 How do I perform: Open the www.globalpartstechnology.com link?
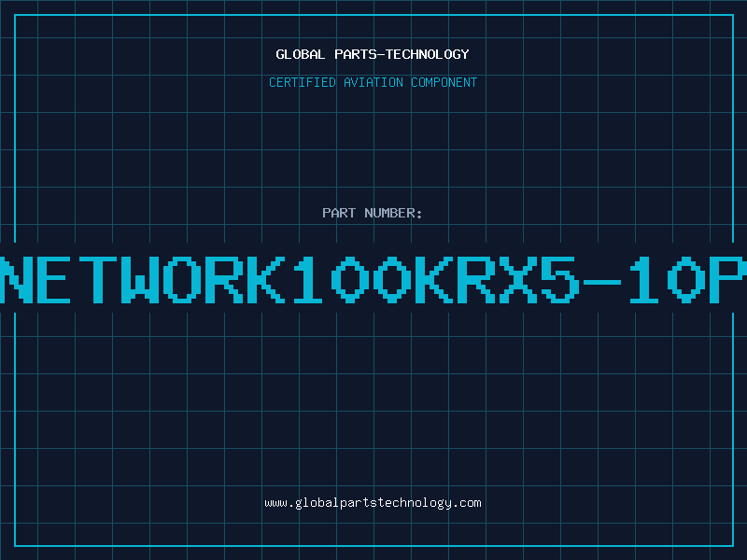(x=373, y=503)
